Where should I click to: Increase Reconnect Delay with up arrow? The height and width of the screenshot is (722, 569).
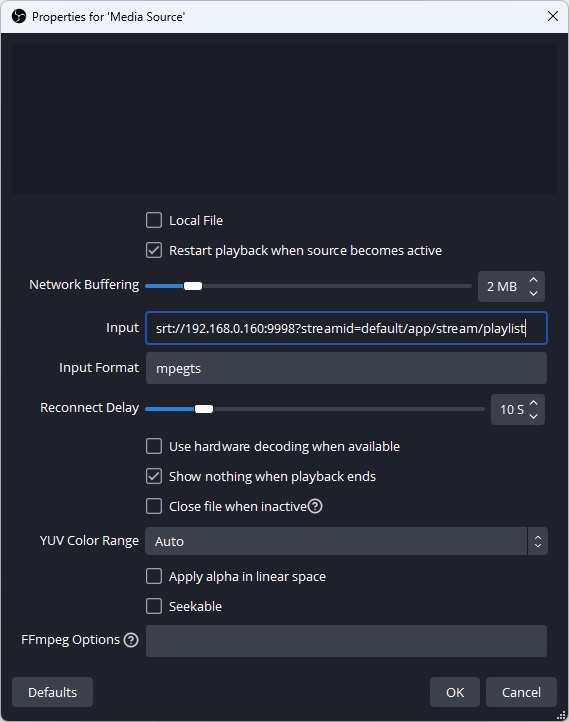click(x=534, y=403)
